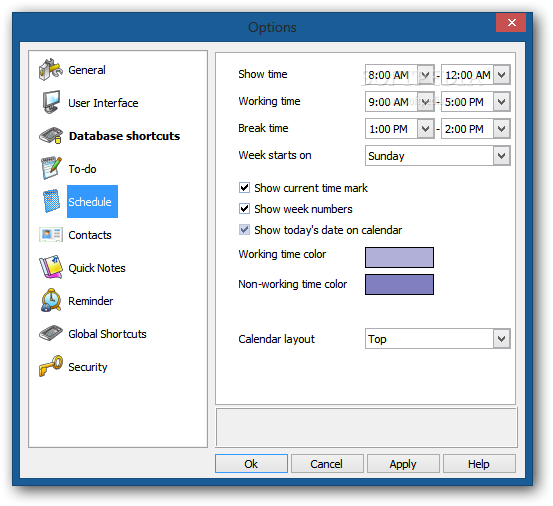Toggle Show current time mark checkbox
Image resolution: width=553 pixels, height=506 pixels.
click(x=244, y=188)
